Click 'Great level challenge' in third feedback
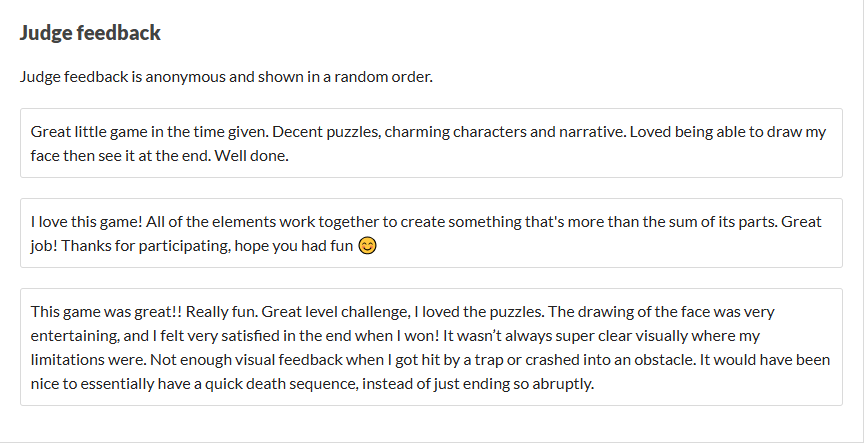 coord(336,312)
